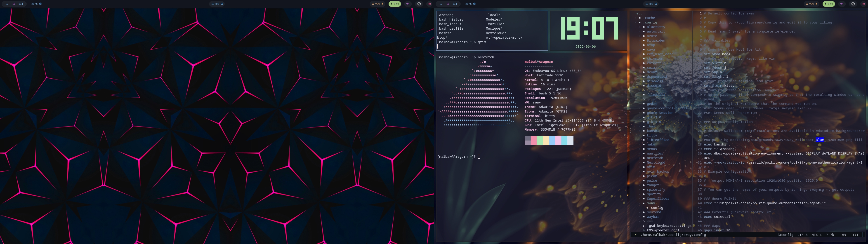Viewport: 868px width, 244px height.
Task: Expand the .cache folder in the file tree
Action: click(649, 18)
